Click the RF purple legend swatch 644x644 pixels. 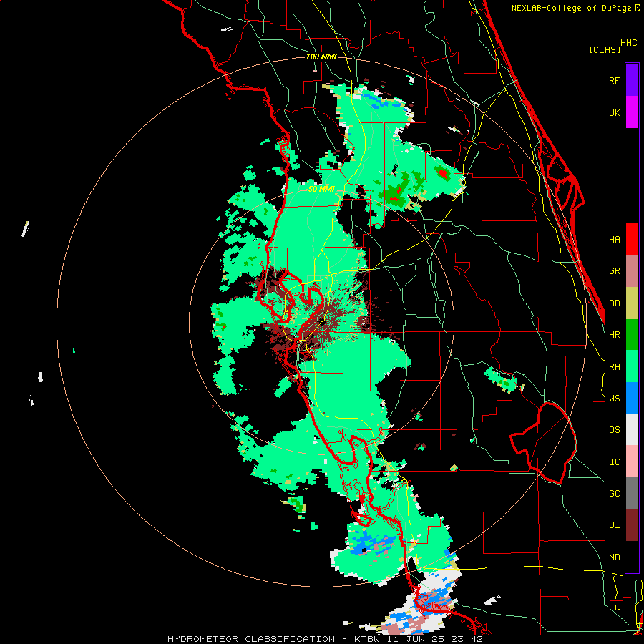(632, 80)
